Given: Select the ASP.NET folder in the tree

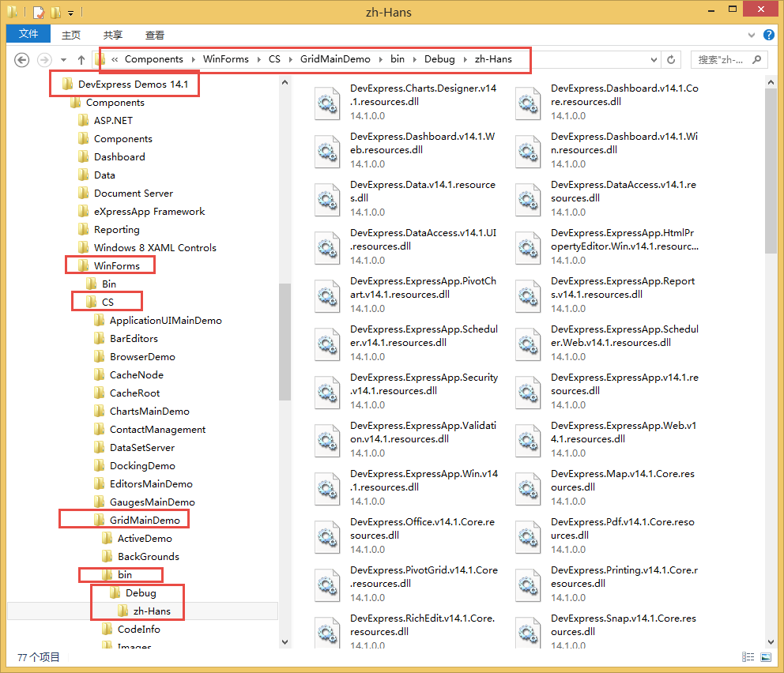Looking at the screenshot, I should 114,120.
